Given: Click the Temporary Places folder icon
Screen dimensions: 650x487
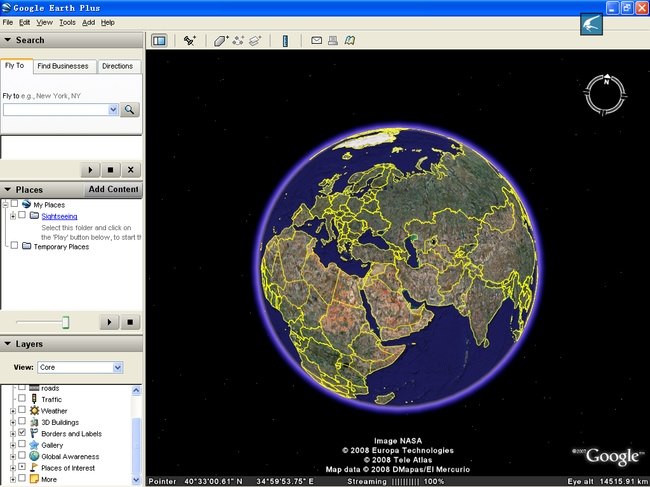Looking at the screenshot, I should click(x=27, y=246).
